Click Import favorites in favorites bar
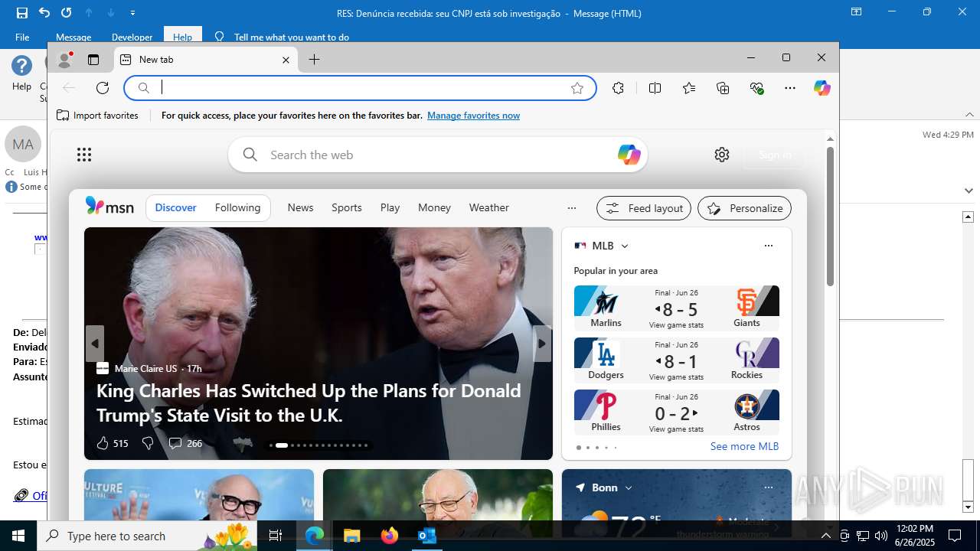The image size is (980, 551). pos(97,116)
